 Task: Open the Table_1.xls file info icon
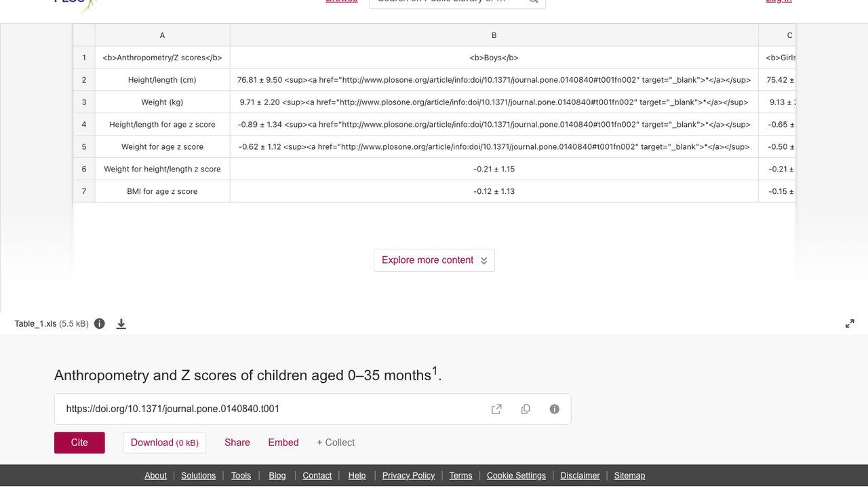click(x=100, y=323)
